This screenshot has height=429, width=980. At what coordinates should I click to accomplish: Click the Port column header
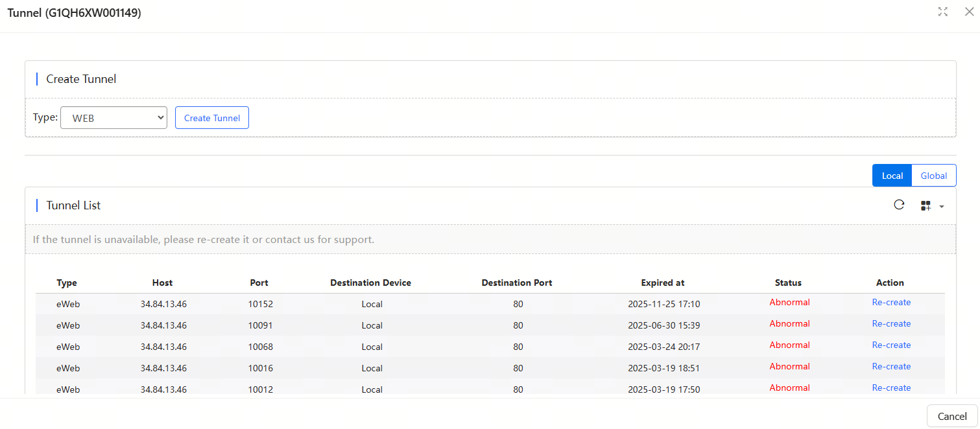[x=259, y=283]
